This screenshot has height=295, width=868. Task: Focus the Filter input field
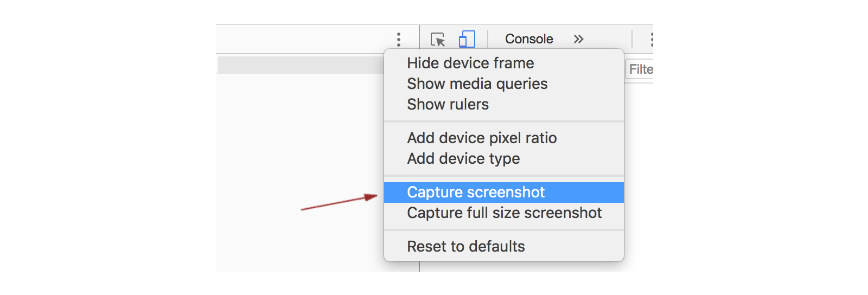pyautogui.click(x=640, y=69)
